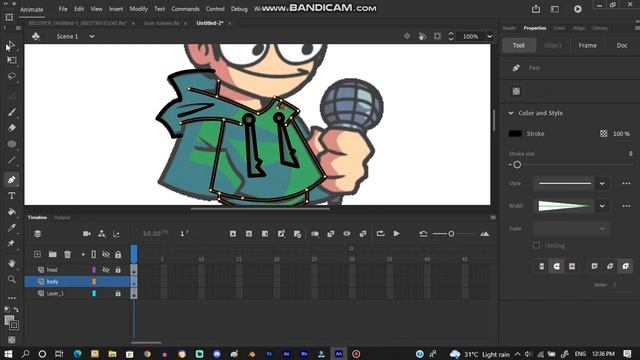Screen dimensions: 640x360
Task: Click the New Folder icon in timeline
Action: 53,254
